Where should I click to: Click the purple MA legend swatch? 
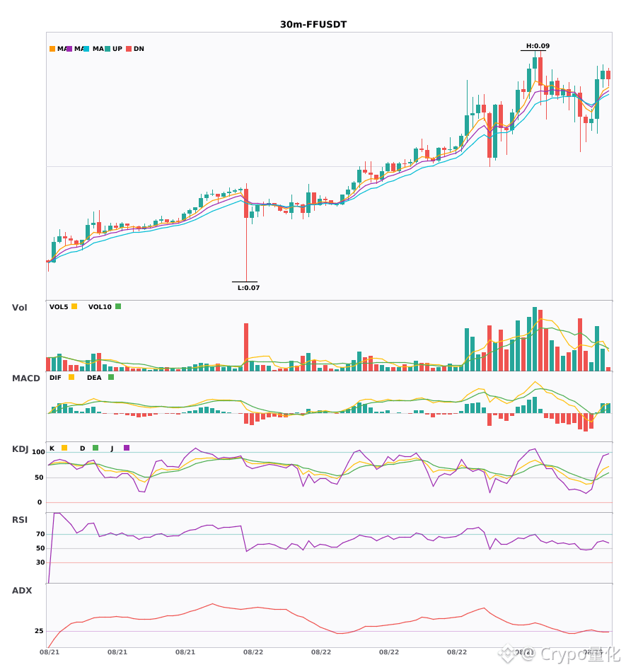tap(69, 49)
